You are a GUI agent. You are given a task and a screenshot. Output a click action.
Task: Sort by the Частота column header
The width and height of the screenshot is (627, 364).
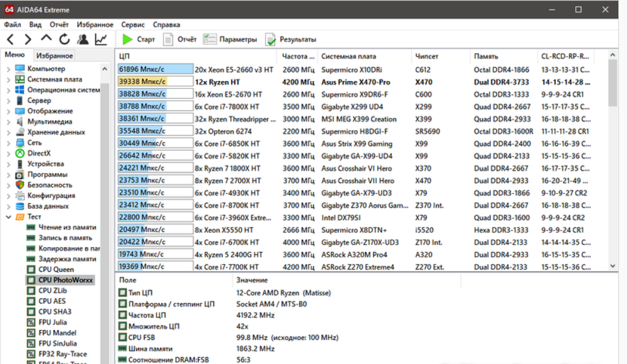pyautogui.click(x=297, y=56)
